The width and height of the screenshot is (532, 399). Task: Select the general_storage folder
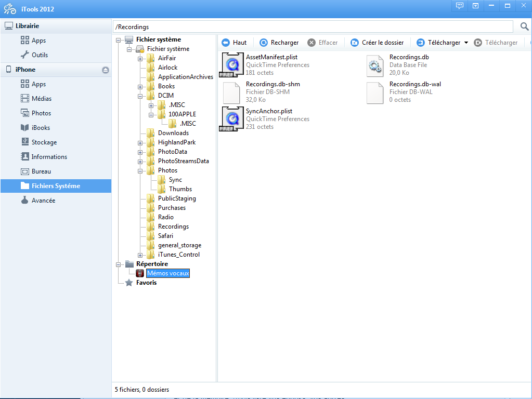coord(179,245)
